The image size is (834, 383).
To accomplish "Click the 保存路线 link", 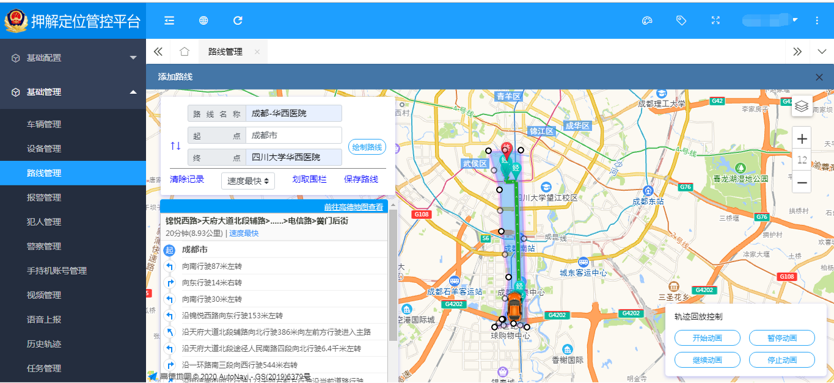I will (361, 179).
